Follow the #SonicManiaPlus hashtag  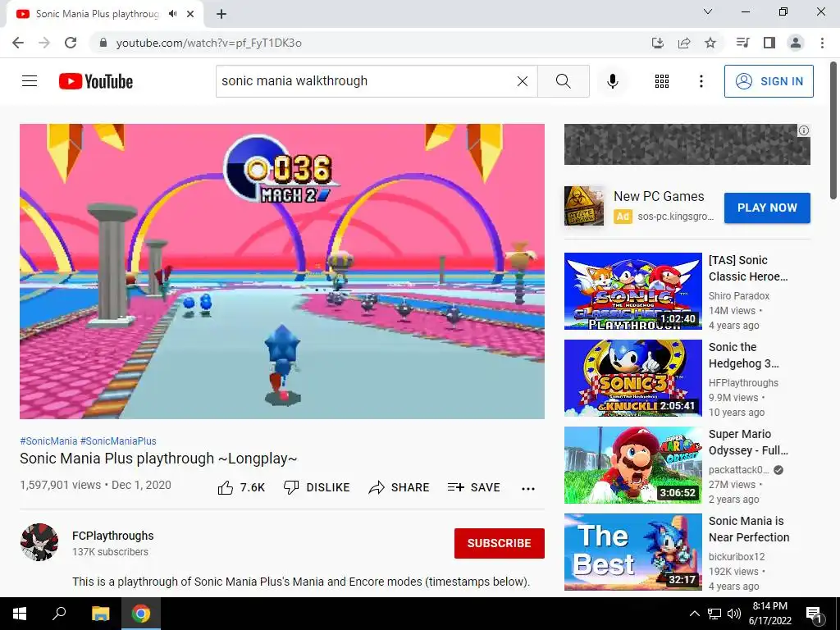pyautogui.click(x=118, y=441)
